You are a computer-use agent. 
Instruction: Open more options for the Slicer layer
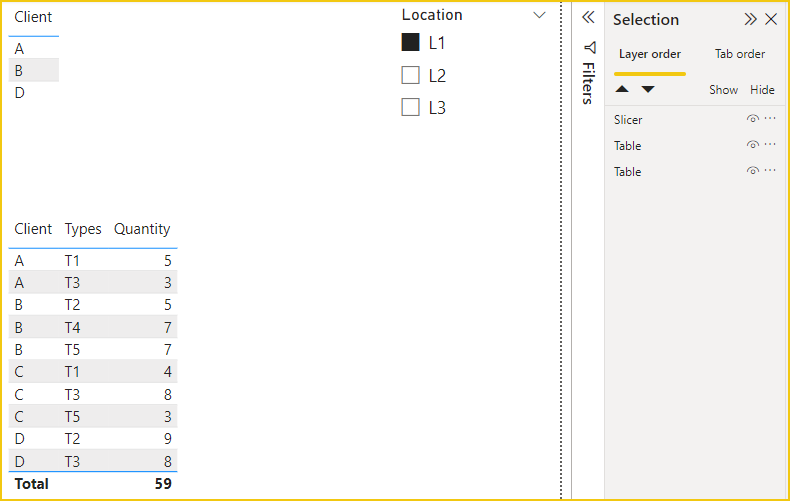coord(770,118)
